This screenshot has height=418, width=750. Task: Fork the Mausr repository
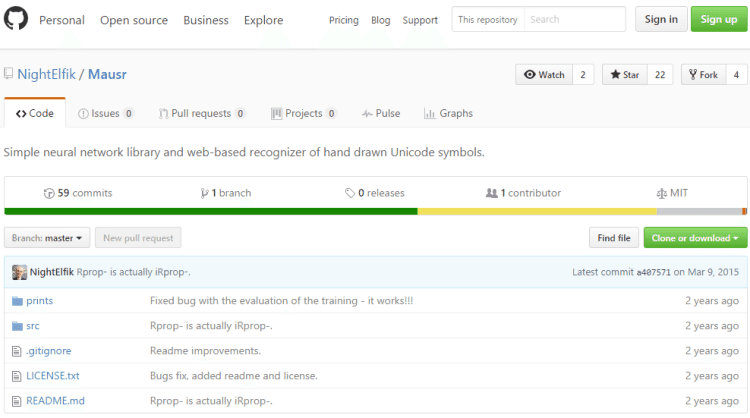click(x=703, y=75)
